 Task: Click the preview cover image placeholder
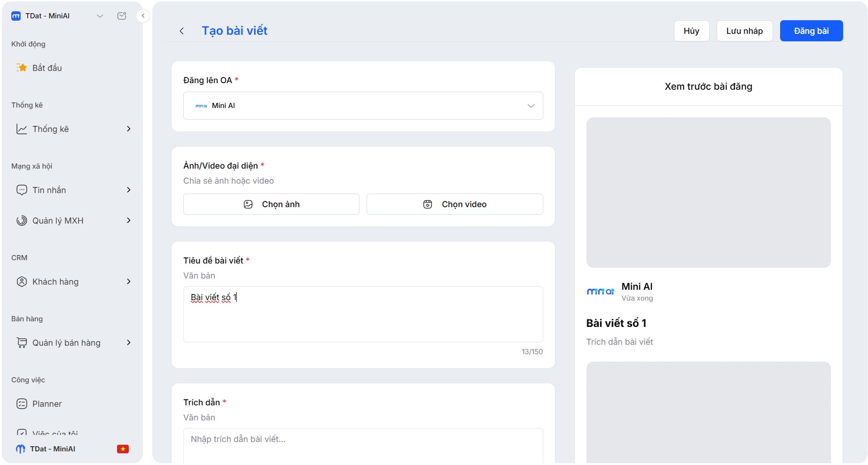[708, 193]
